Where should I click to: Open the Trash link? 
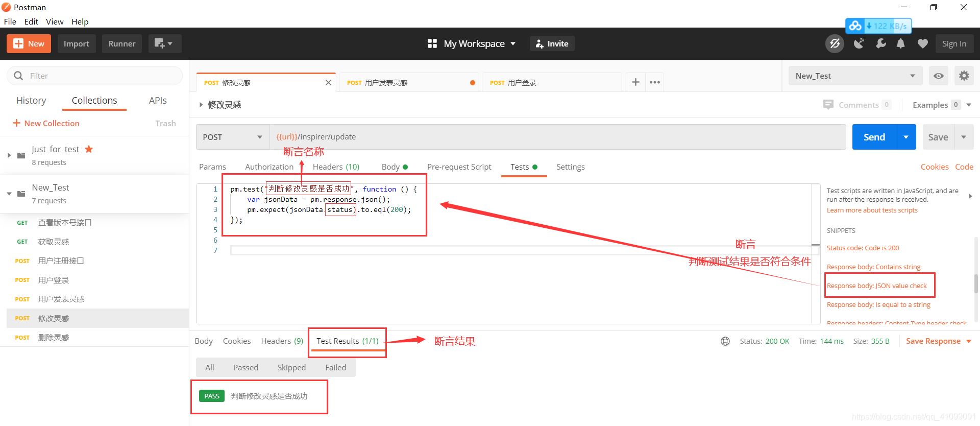tap(165, 123)
